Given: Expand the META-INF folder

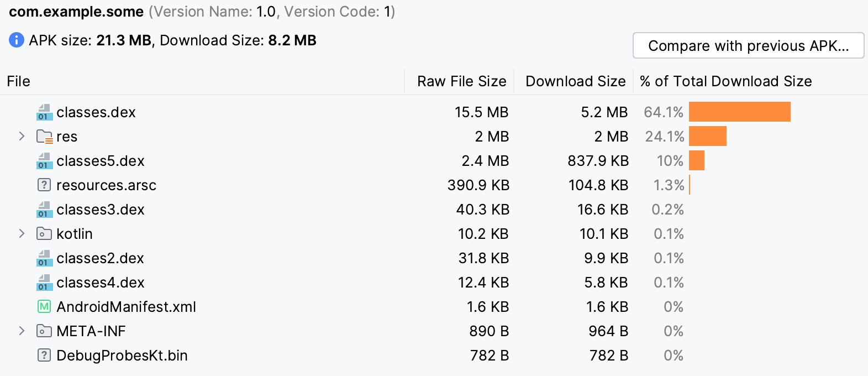Looking at the screenshot, I should point(22,331).
